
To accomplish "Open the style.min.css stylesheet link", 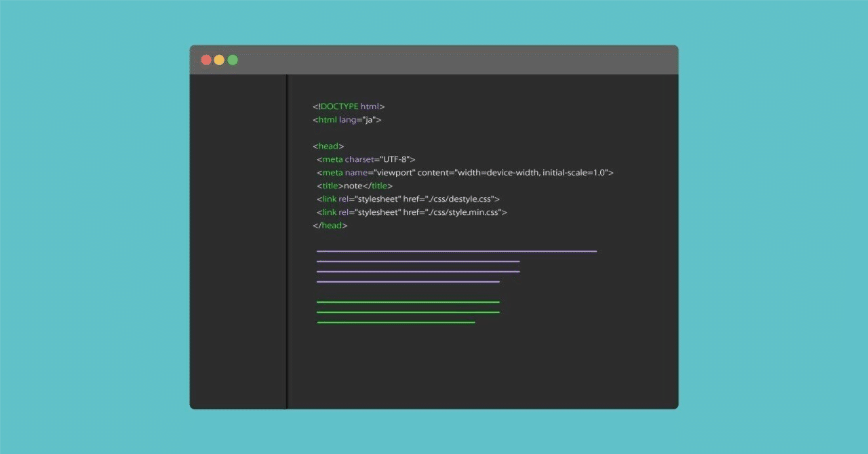I will [x=411, y=212].
